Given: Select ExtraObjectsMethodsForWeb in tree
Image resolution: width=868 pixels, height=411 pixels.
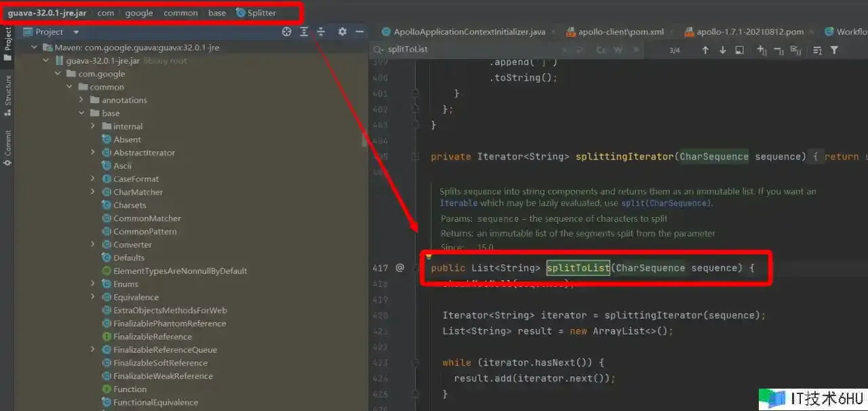Looking at the screenshot, I should click(x=170, y=310).
